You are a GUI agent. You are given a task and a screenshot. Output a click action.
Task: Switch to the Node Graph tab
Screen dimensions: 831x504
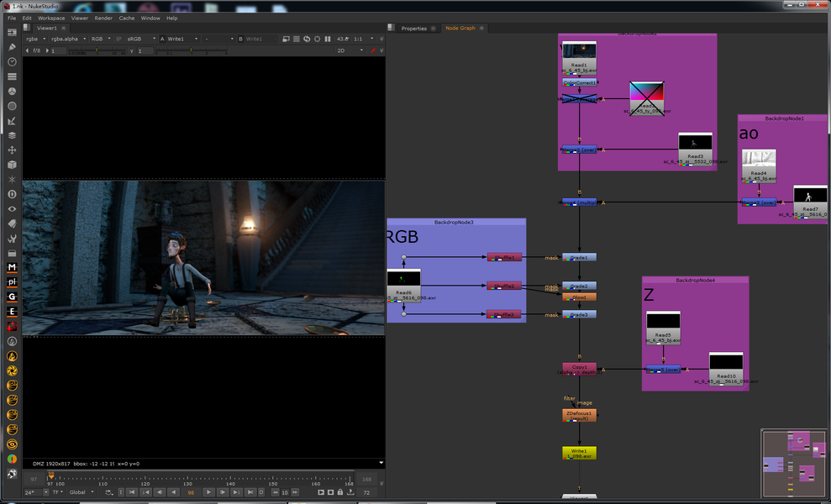point(460,28)
